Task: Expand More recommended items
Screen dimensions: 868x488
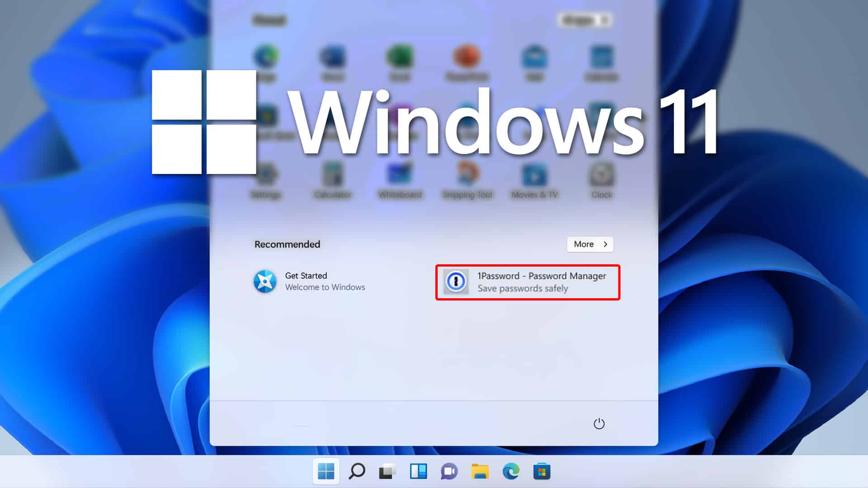Action: click(590, 244)
